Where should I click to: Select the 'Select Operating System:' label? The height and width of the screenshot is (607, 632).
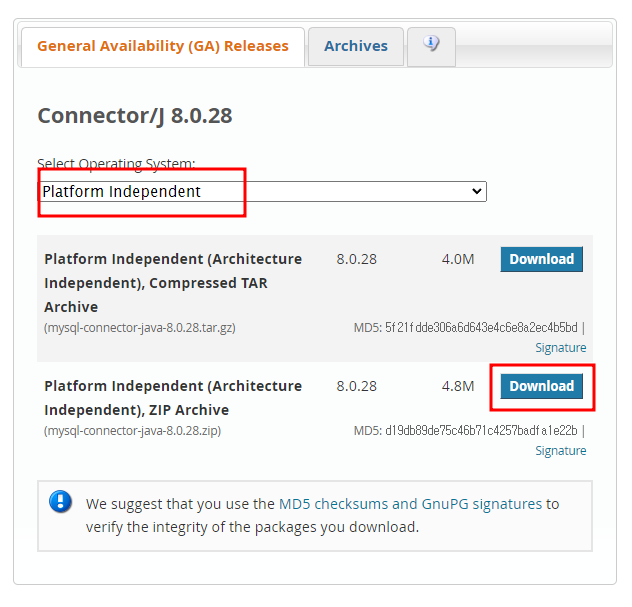pyautogui.click(x=116, y=164)
